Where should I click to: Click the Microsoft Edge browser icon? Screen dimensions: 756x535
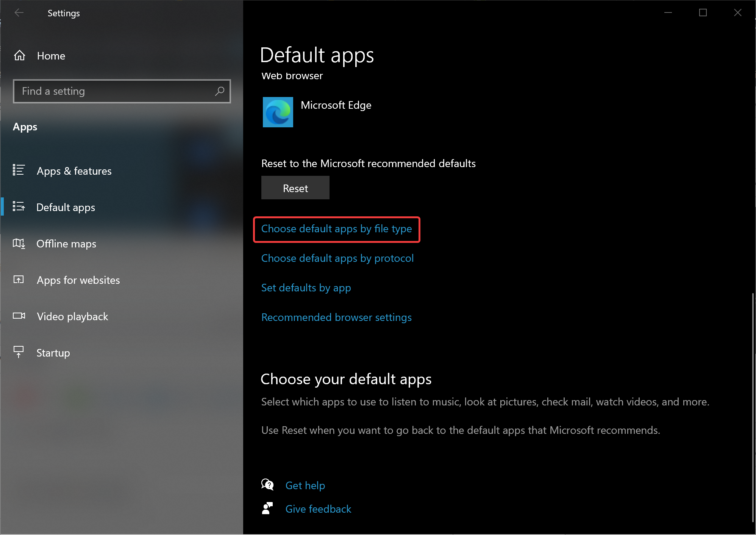coord(278,112)
